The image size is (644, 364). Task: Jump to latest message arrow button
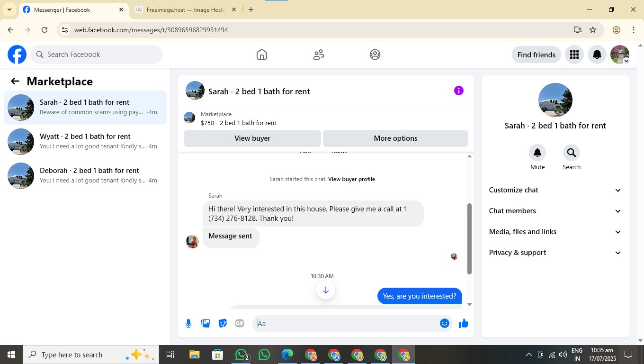point(326,290)
